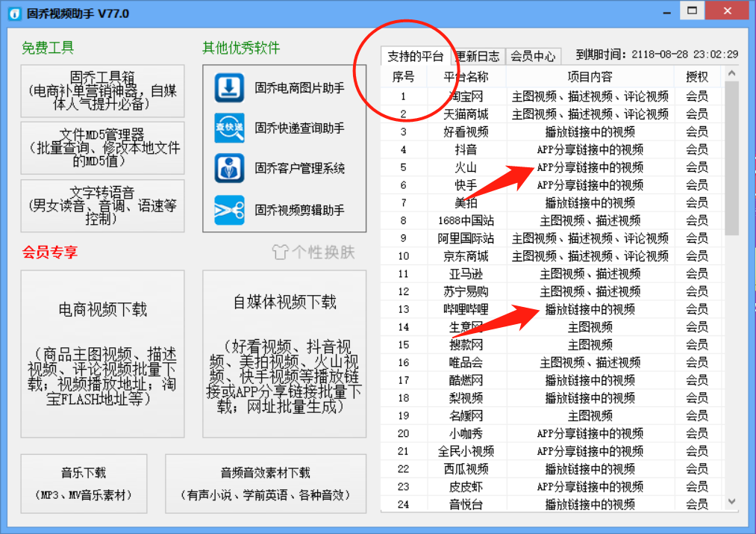Select the 哔哩哔哩 platform row
Screen dimensions: 756x534
click(465, 309)
